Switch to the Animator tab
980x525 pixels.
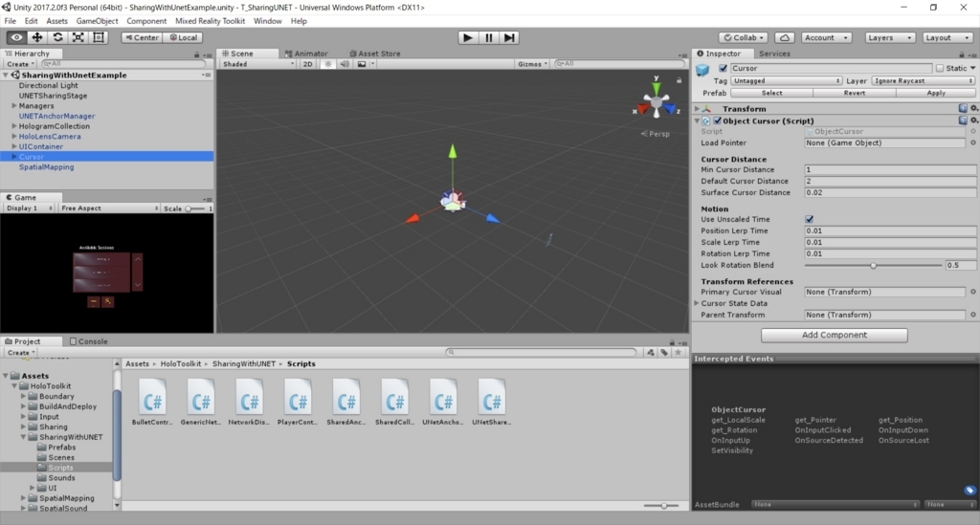tap(306, 53)
